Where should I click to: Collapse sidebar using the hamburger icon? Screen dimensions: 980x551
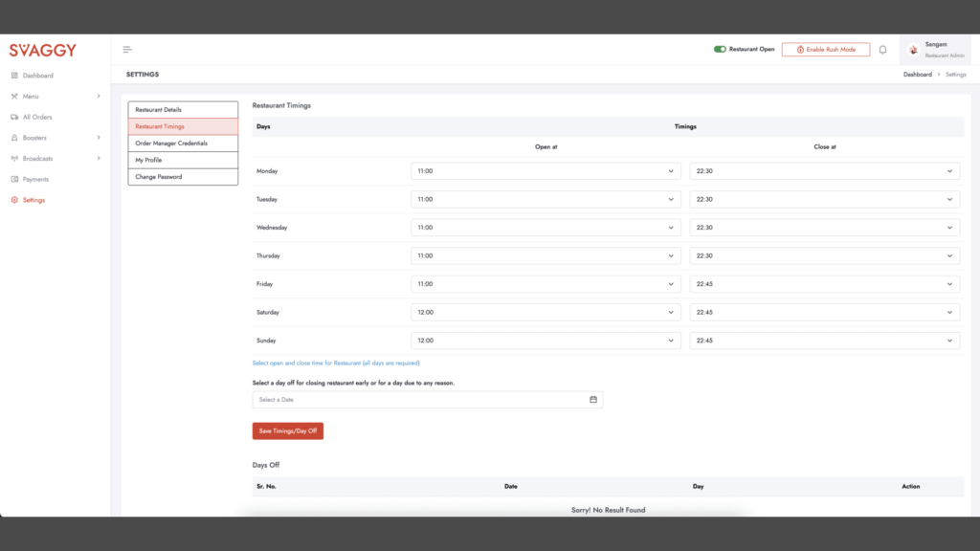(127, 50)
